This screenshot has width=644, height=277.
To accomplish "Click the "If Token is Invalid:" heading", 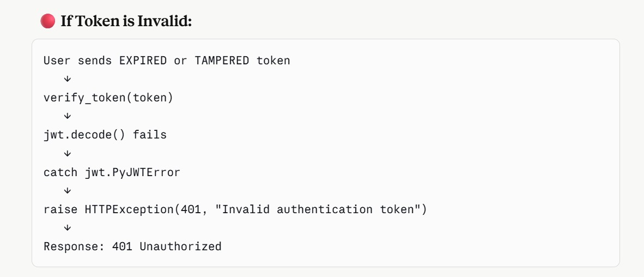I will [126, 21].
